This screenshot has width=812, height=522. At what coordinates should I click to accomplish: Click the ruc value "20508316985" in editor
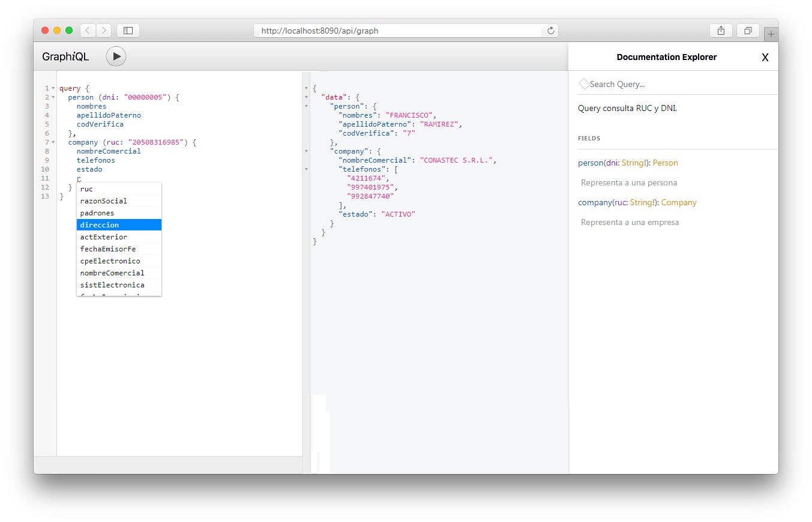pyautogui.click(x=156, y=142)
